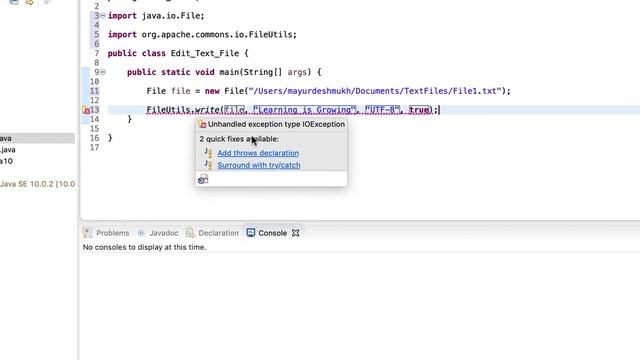Click the closing brace on line 14

pyautogui.click(x=129, y=119)
